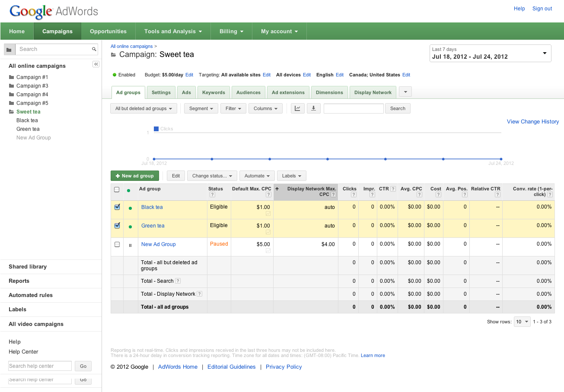Edit the campaign budget
Viewport: 564px width, 392px height.
[x=189, y=75]
